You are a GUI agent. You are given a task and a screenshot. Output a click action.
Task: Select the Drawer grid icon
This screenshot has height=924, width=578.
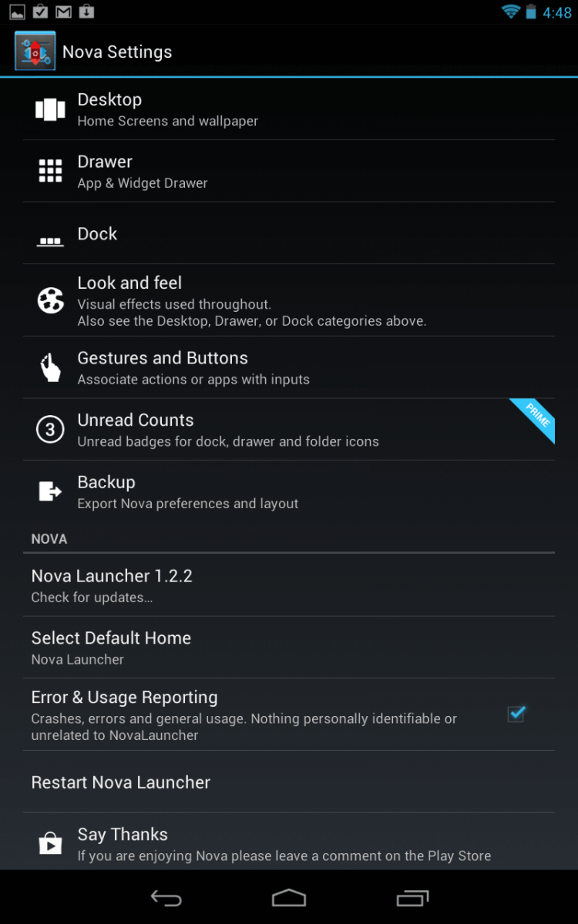click(x=50, y=171)
